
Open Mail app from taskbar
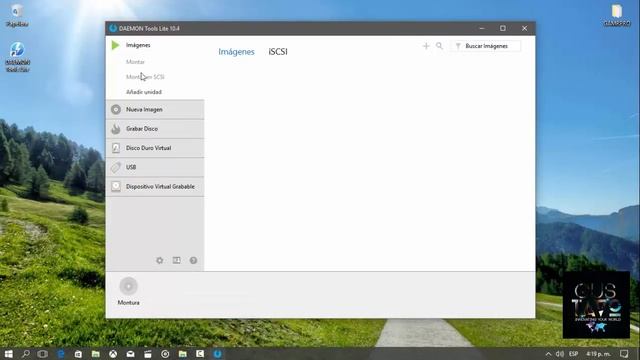coord(130,354)
